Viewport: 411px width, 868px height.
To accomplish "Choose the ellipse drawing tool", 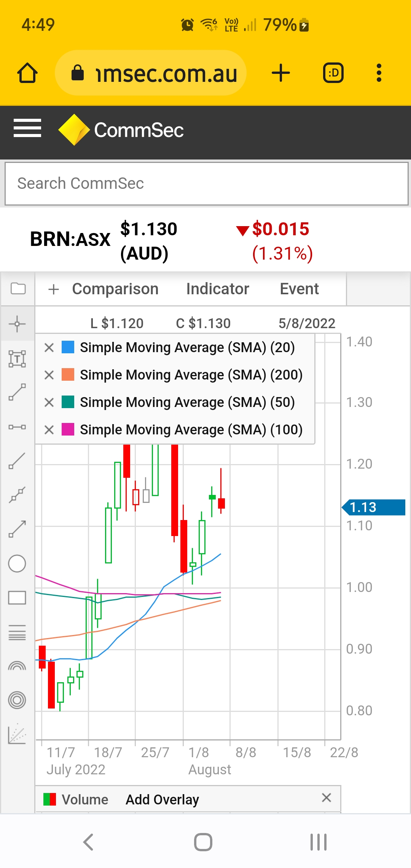I will point(17,563).
